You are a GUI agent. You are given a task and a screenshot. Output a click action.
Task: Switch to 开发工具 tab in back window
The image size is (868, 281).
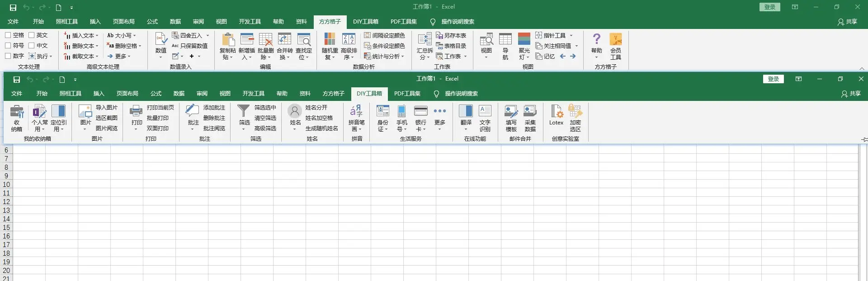click(x=250, y=22)
